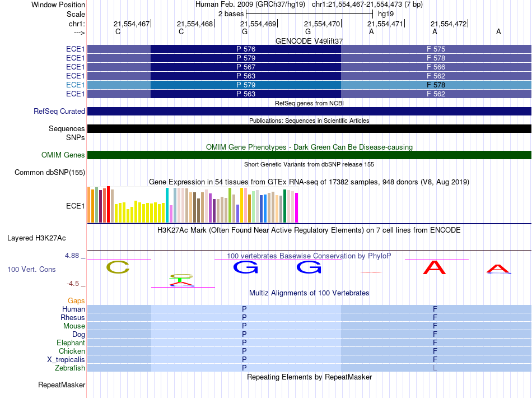
Task: Click the Short Genetic Variants from dbSNP title
Action: [309, 164]
